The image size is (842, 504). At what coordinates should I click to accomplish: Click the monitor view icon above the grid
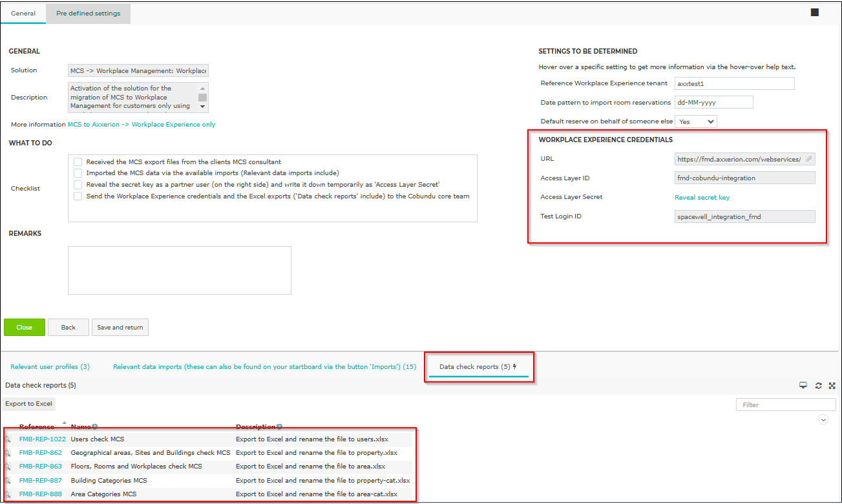(x=803, y=385)
